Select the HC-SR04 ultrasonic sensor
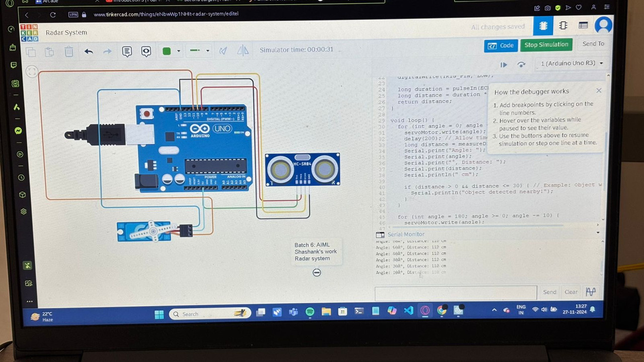Screen dimensions: 644x362 tap(302, 169)
